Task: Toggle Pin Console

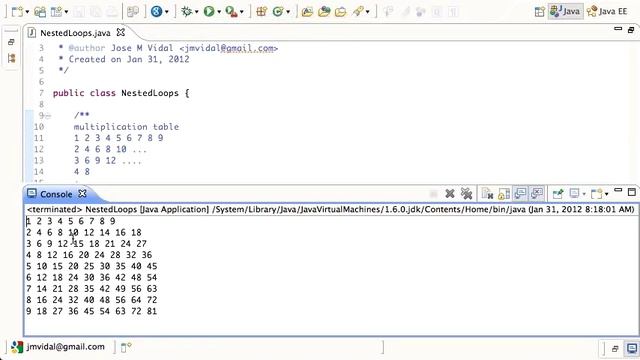Action: 558,193
